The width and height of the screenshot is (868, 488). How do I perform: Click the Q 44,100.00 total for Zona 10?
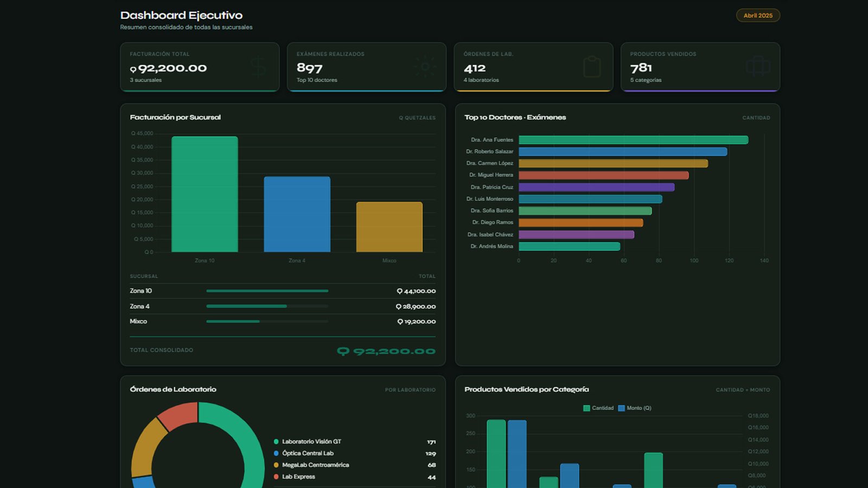pyautogui.click(x=416, y=291)
